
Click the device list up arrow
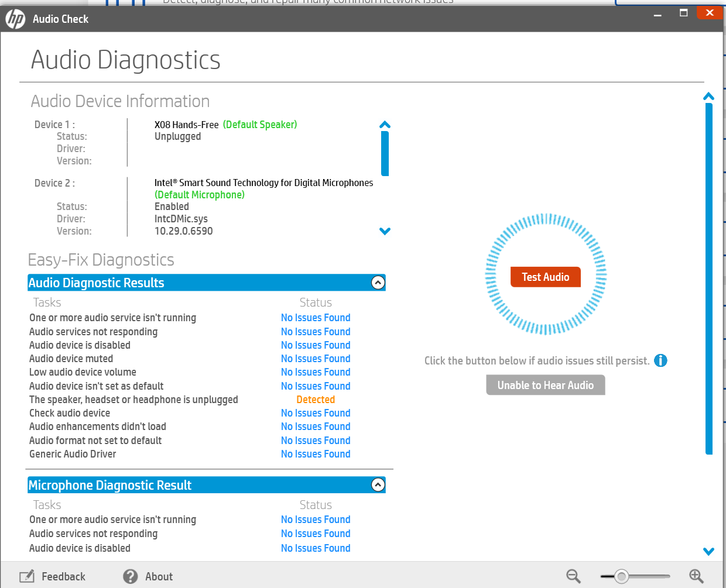[385, 125]
